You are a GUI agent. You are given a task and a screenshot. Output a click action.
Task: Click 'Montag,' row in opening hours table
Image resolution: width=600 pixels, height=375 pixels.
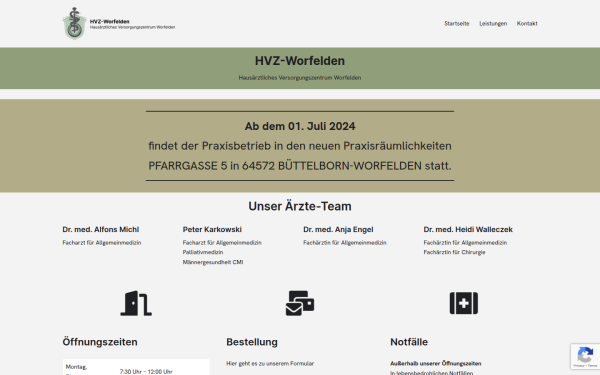coord(77,367)
